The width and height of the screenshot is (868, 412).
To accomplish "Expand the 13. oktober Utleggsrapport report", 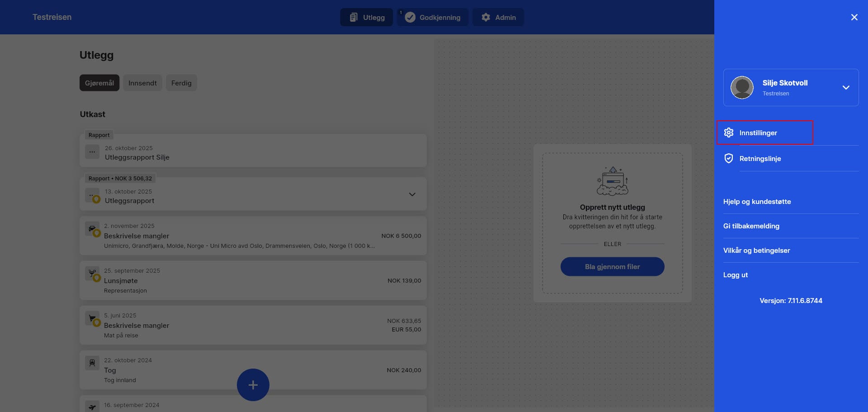I will coord(412,194).
